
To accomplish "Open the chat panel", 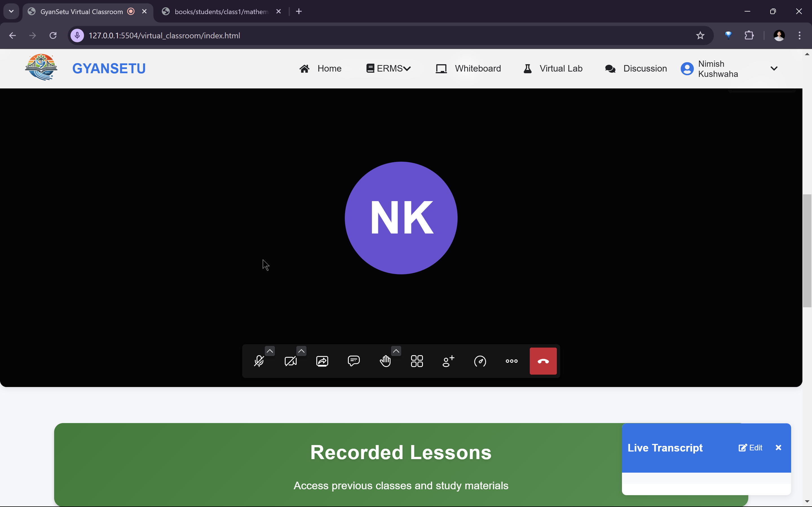I will (x=354, y=361).
